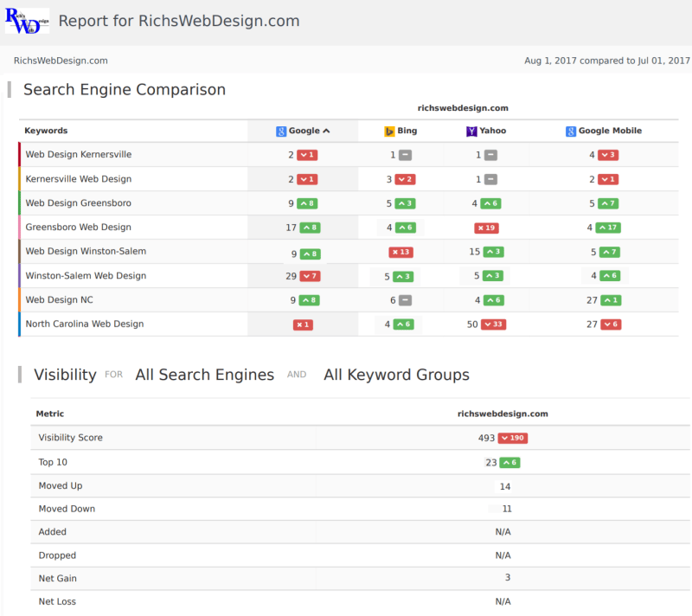Click the Visibility Score value 493

pos(486,438)
